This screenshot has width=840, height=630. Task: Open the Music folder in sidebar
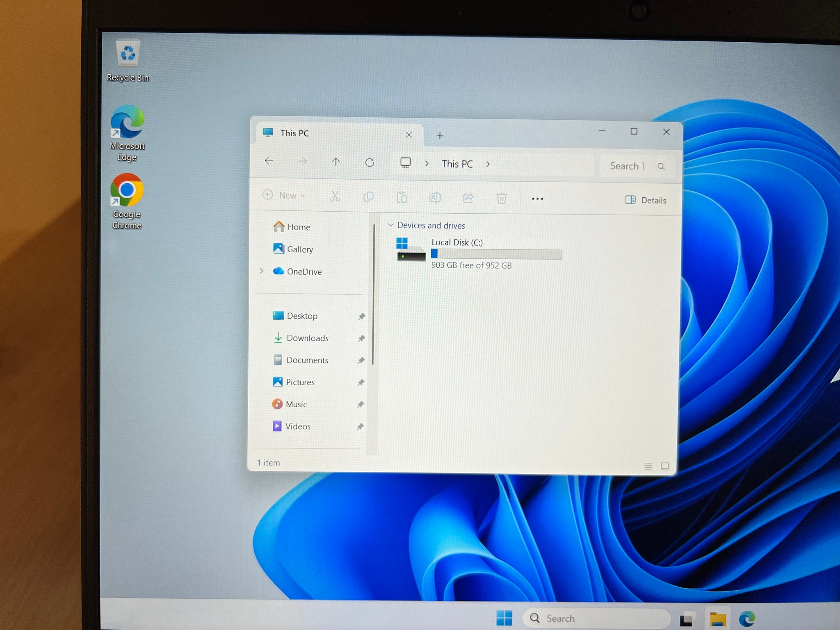290,404
